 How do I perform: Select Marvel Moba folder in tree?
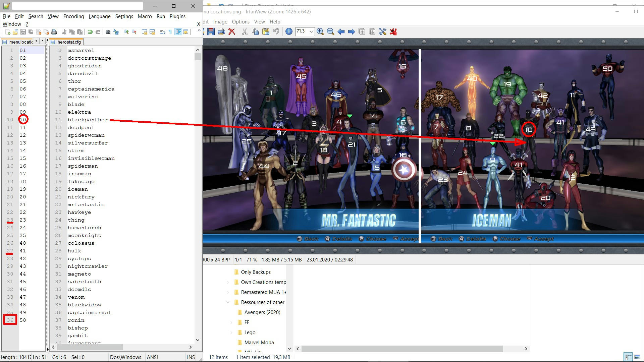point(259,342)
